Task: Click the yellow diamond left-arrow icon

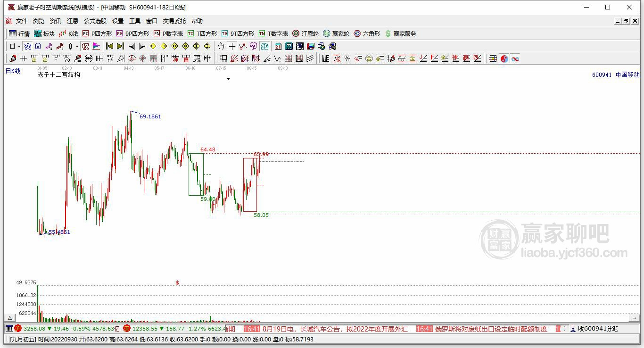Action: (x=153, y=46)
